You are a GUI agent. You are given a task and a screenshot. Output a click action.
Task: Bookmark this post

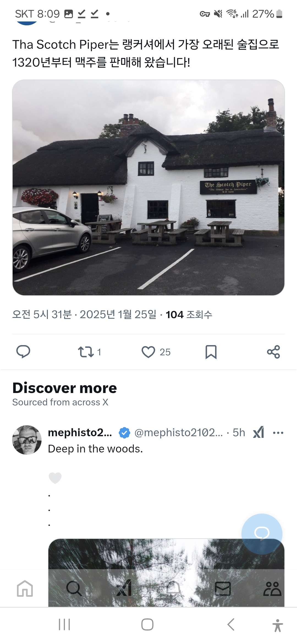coord(211,352)
